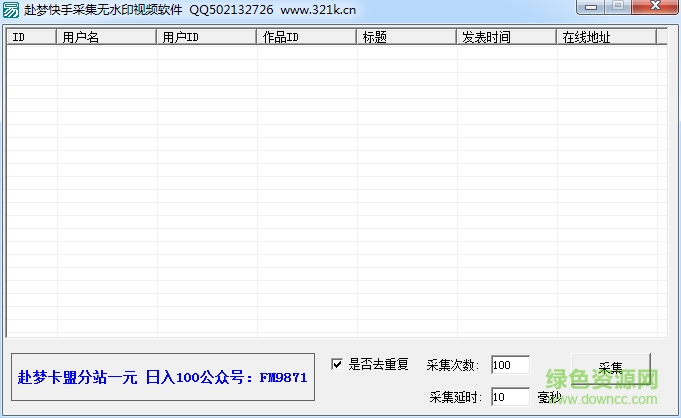Click the 在线地址 column header
Image resolution: width=681 pixels, height=418 pixels.
(x=606, y=37)
